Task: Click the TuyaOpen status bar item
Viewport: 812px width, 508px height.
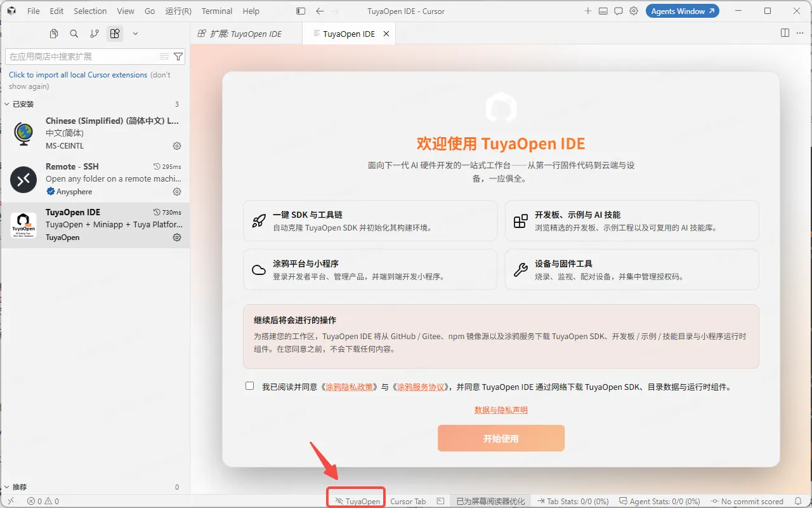Action: (357, 501)
